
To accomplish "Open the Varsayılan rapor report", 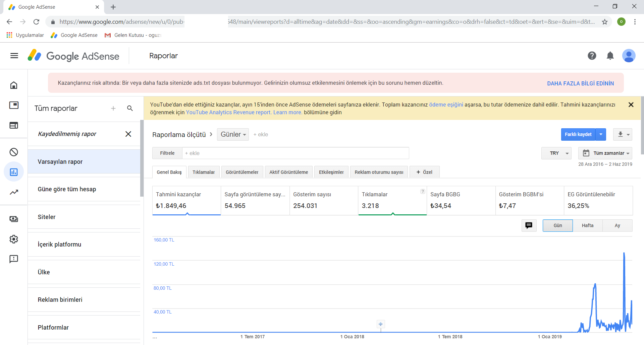I will [84, 161].
